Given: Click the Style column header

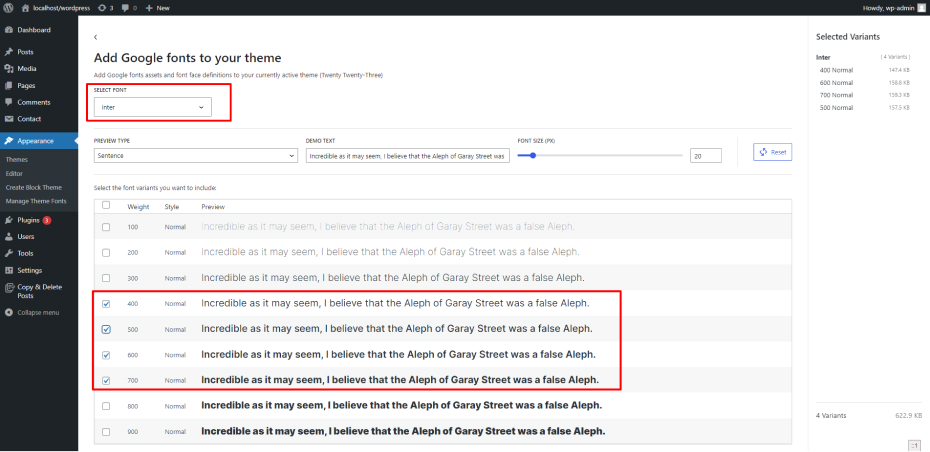Looking at the screenshot, I should (171, 206).
